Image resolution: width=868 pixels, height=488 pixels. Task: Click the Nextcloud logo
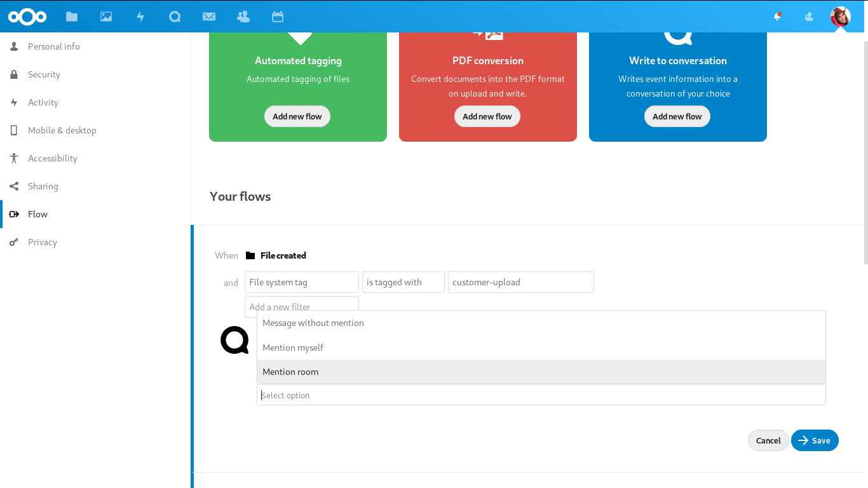click(x=27, y=17)
